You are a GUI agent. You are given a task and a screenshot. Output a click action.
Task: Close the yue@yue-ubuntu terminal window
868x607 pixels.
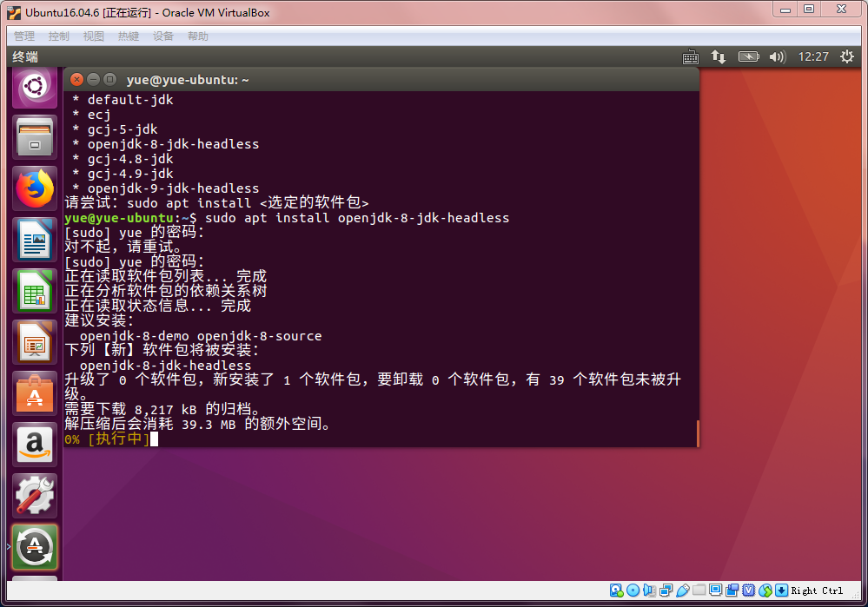77,80
